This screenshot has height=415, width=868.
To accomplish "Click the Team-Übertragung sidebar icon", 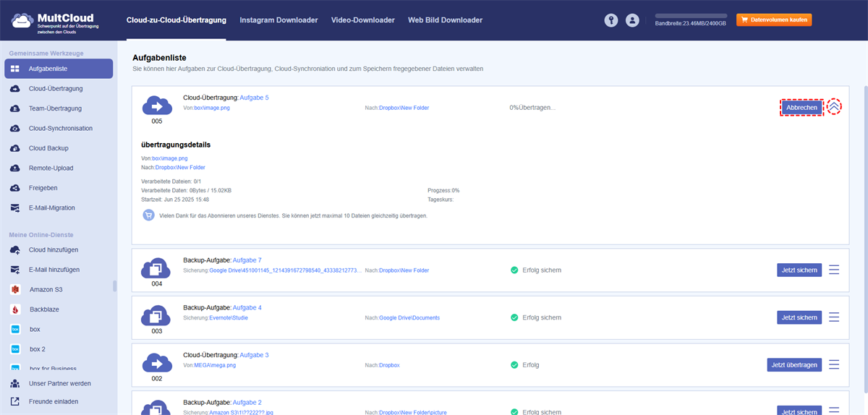I will pos(15,108).
